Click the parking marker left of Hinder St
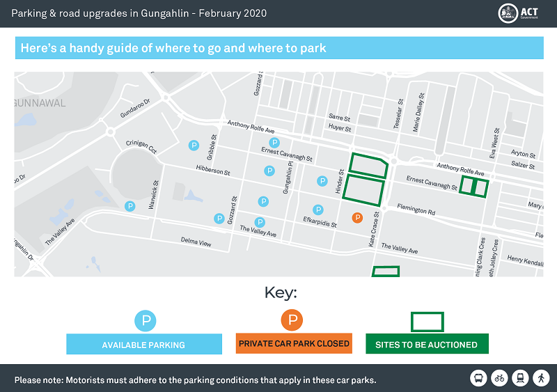 tap(322, 181)
